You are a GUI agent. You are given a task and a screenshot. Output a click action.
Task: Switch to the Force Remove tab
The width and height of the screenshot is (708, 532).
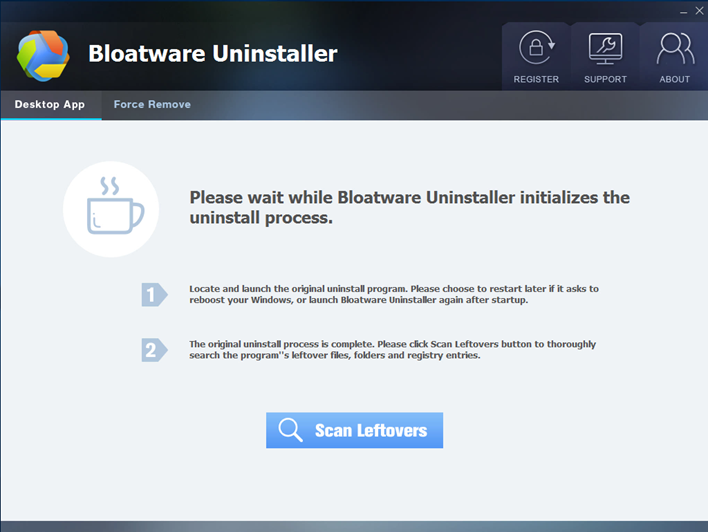pos(152,105)
